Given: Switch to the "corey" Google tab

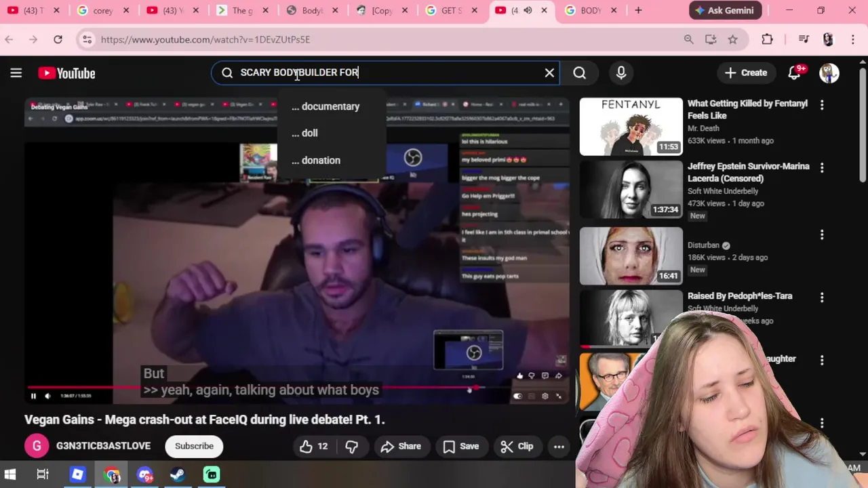Looking at the screenshot, I should (x=102, y=10).
